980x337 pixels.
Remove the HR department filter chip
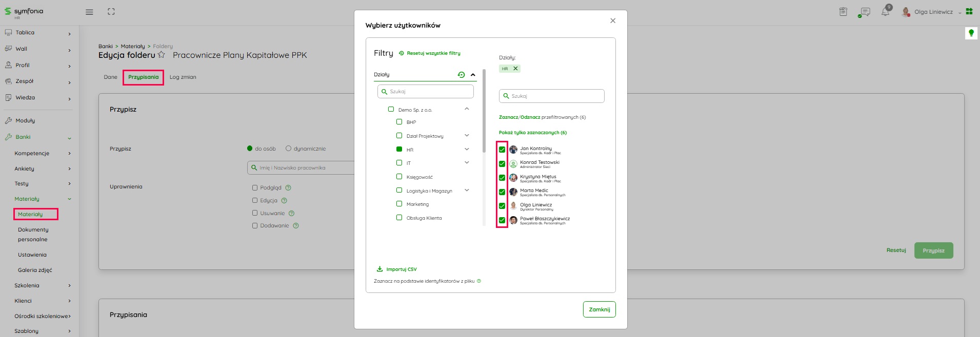515,69
